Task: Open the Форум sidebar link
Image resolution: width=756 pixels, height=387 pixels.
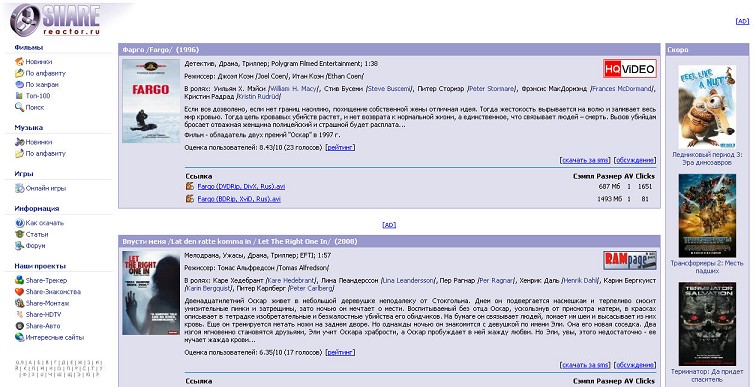Action: point(35,246)
